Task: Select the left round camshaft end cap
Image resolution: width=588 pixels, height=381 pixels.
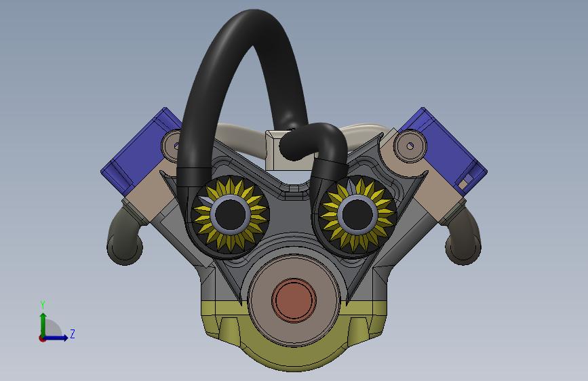Action: click(171, 146)
